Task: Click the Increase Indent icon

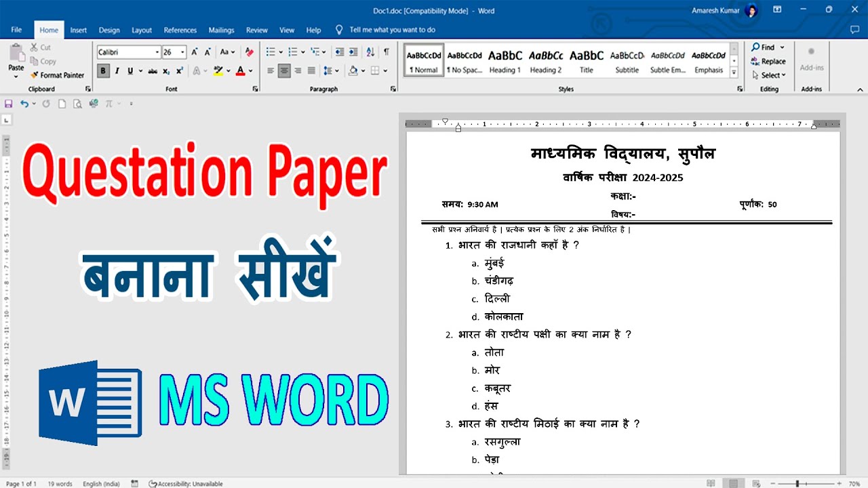Action: [x=353, y=52]
